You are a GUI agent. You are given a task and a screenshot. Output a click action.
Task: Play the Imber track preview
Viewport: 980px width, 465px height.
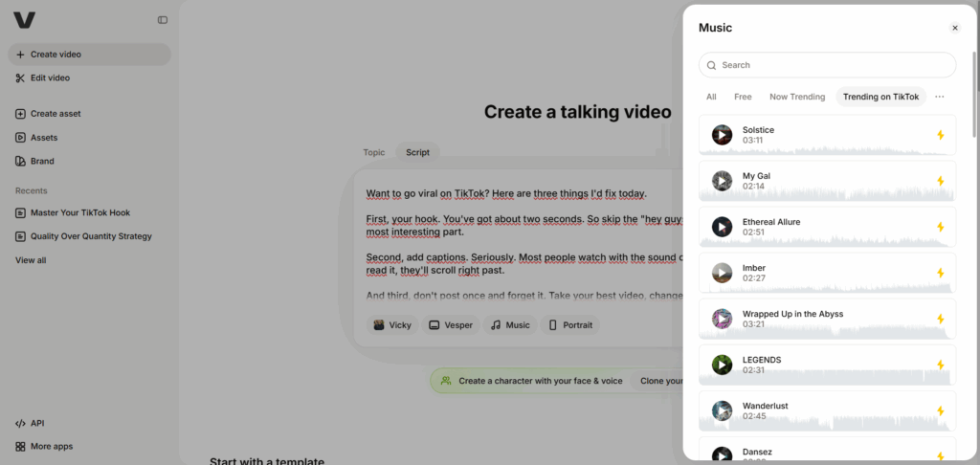click(722, 273)
